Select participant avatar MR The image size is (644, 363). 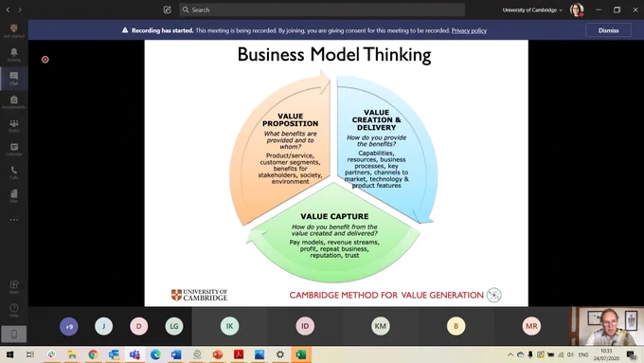[531, 326]
